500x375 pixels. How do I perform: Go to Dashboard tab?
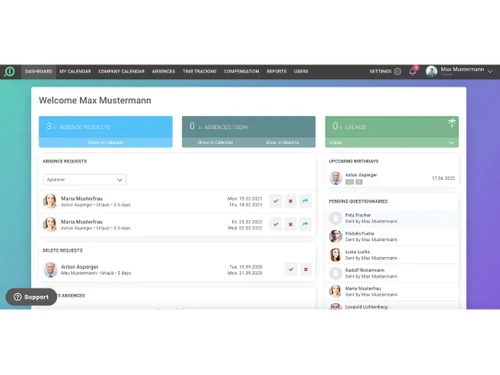(x=38, y=71)
